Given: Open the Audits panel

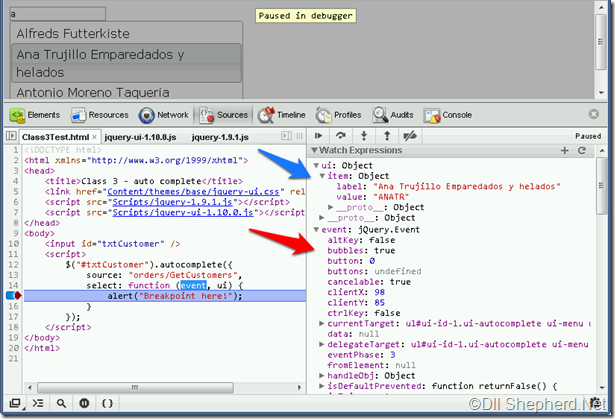Looking at the screenshot, I should point(393,115).
